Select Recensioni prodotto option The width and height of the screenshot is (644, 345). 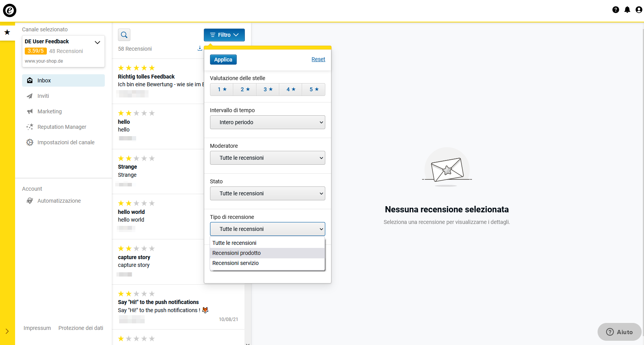click(268, 253)
